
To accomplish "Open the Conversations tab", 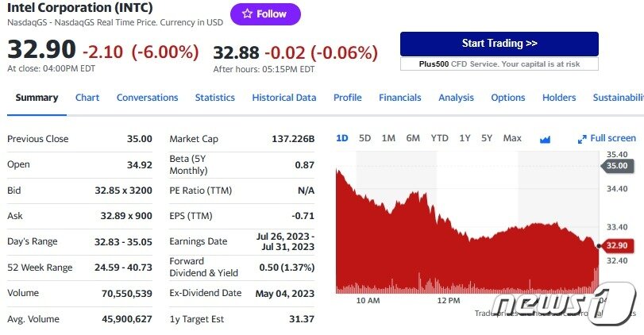I will (147, 98).
